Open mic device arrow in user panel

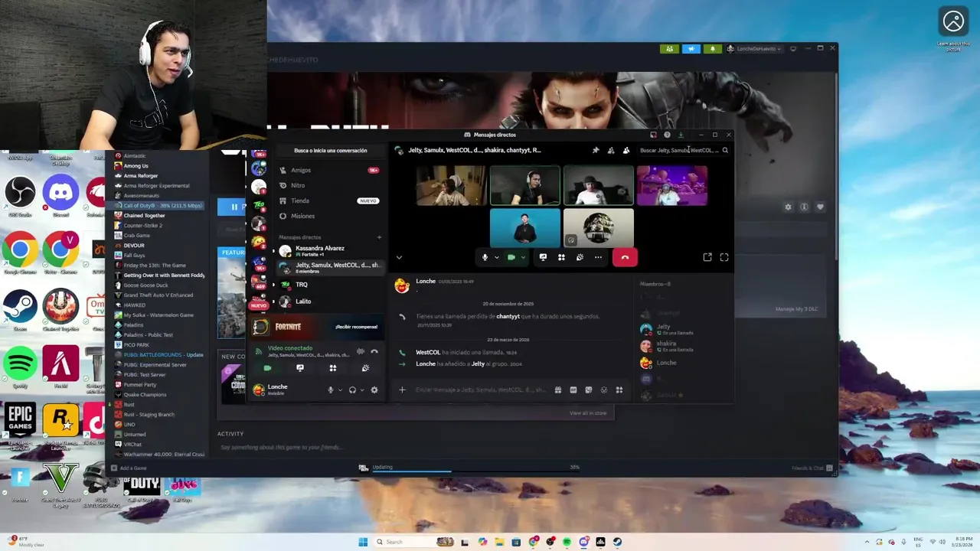[x=340, y=390]
